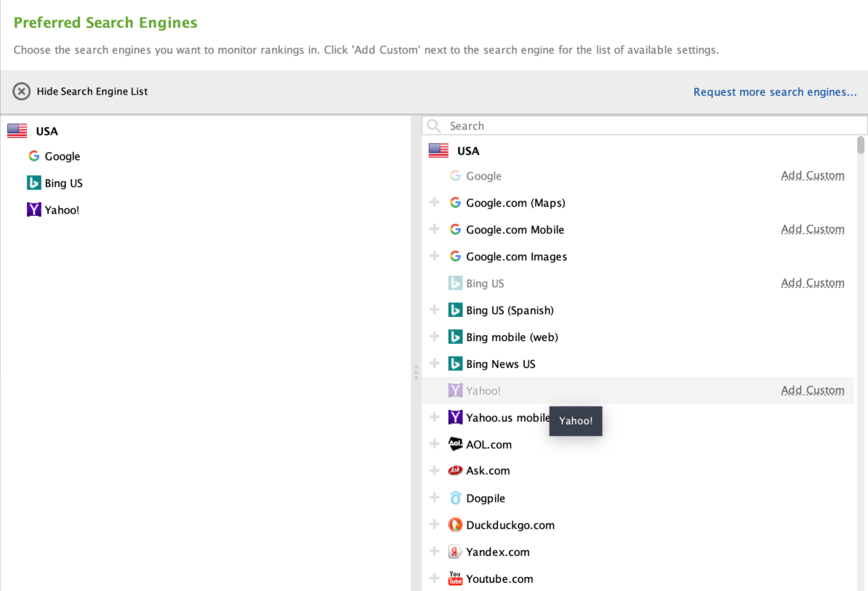The image size is (868, 591).
Task: Click Add Custom next to Google.com Mobile
Action: click(813, 229)
